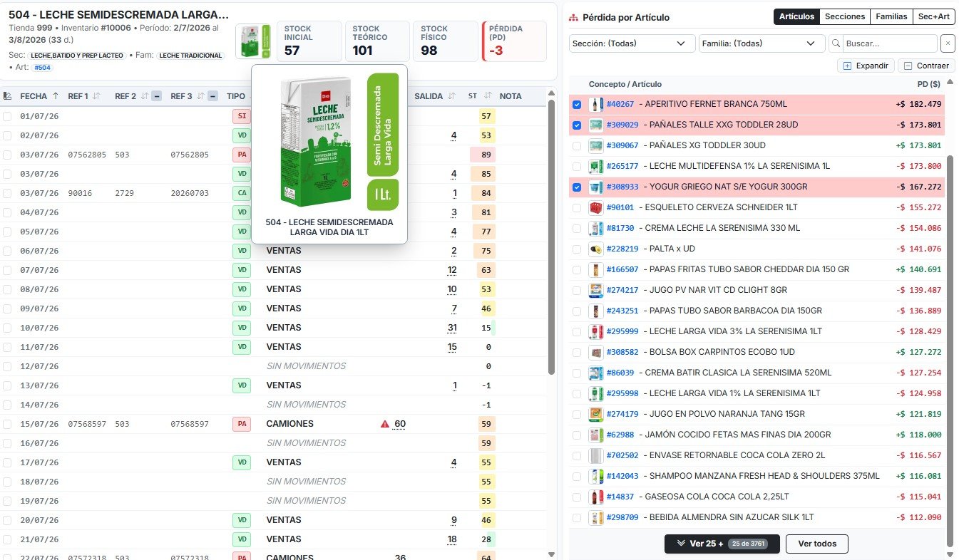This screenshot has height=560, width=959.
Task: Click the chart icon in the movements table header corner
Action: [7, 96]
